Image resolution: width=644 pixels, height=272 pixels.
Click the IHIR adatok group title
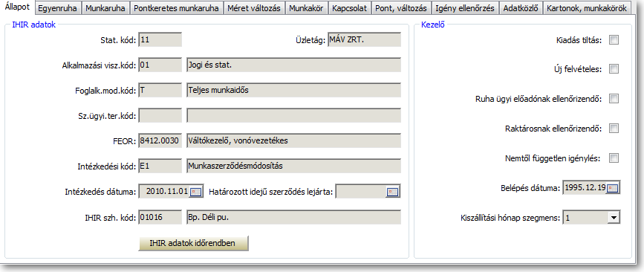[33, 25]
